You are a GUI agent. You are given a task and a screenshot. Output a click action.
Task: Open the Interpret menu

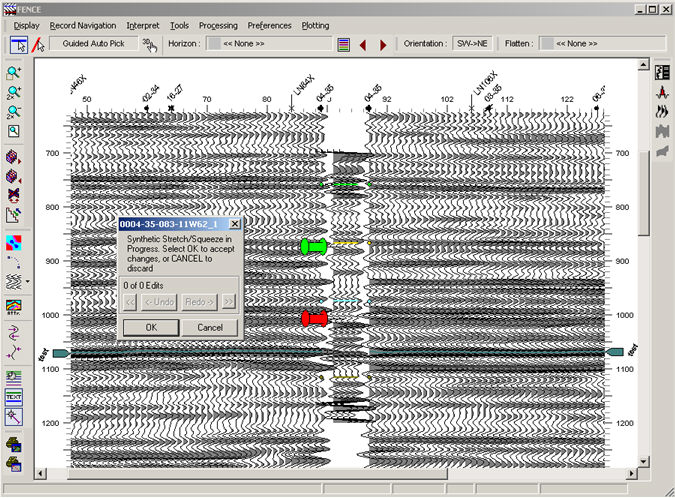pyautogui.click(x=143, y=26)
